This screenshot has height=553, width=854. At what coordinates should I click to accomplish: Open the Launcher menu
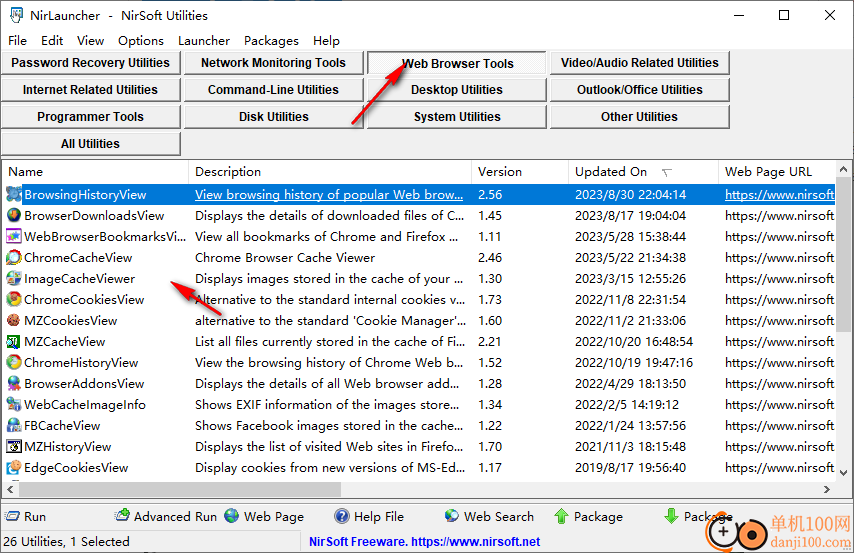coord(204,41)
